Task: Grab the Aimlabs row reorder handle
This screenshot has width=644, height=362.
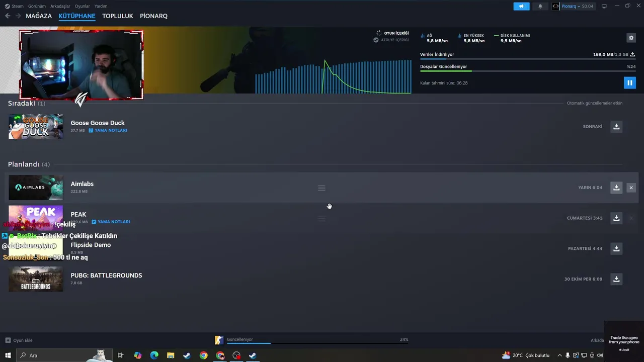Action: (321, 188)
